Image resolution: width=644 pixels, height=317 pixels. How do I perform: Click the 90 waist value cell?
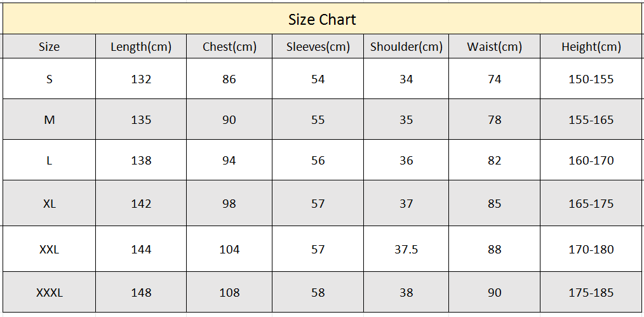495,292
